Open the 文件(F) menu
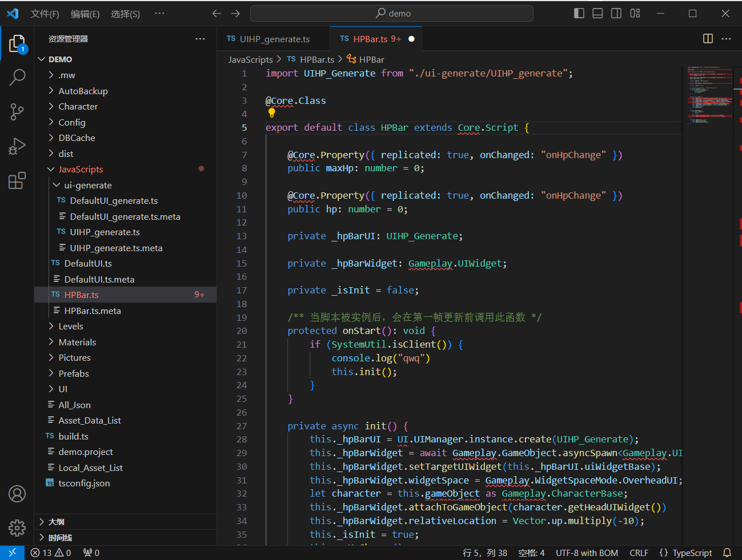This screenshot has width=742, height=560. click(x=45, y=14)
